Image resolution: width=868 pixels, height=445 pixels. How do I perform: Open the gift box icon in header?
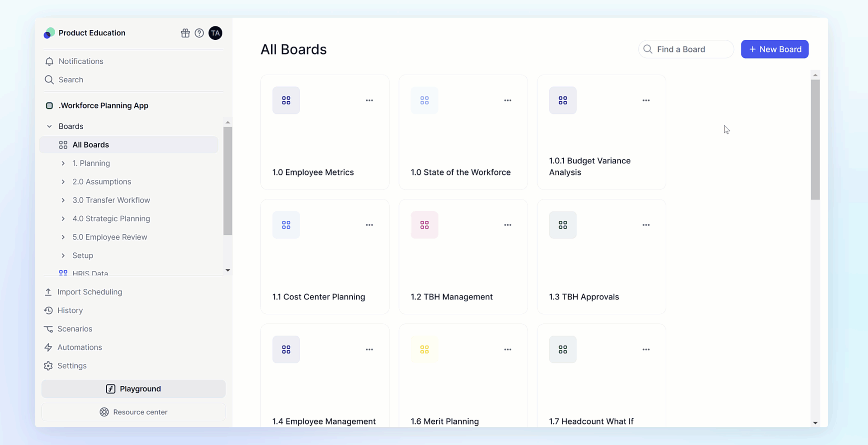pos(185,33)
